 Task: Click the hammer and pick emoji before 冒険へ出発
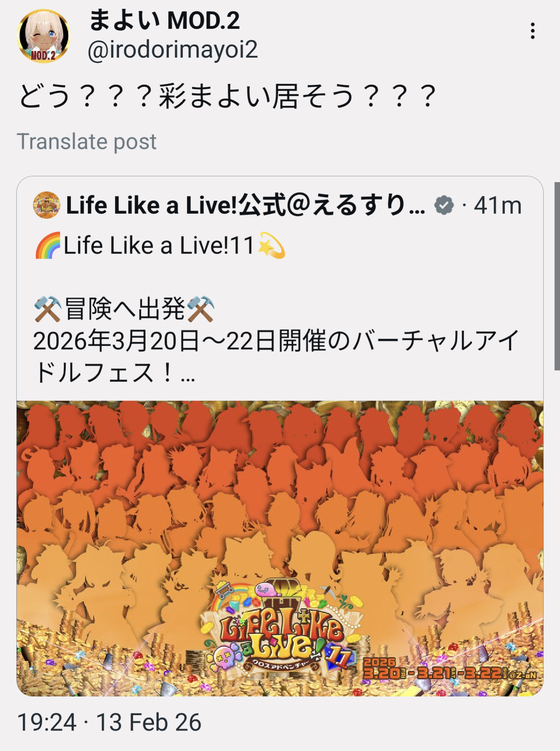pos(47,309)
